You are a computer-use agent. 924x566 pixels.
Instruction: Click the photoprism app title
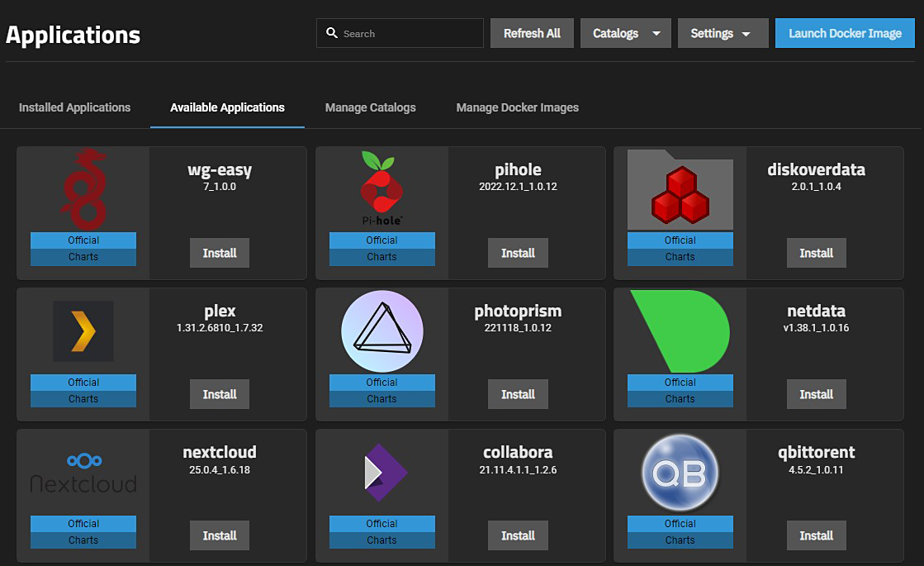tap(518, 312)
